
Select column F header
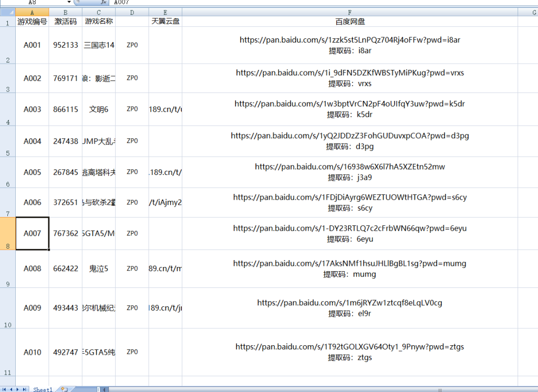tap(349, 13)
